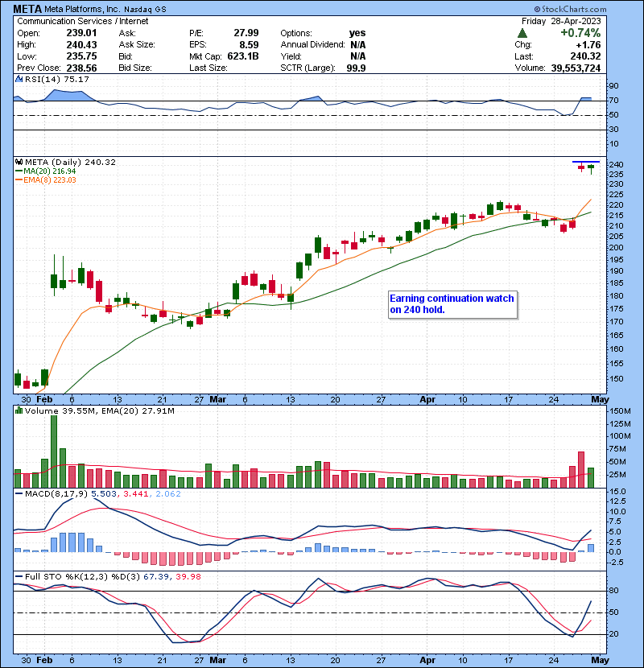Click the MA(20) 216.94 legend
This screenshot has height=668, width=644.
point(46,171)
